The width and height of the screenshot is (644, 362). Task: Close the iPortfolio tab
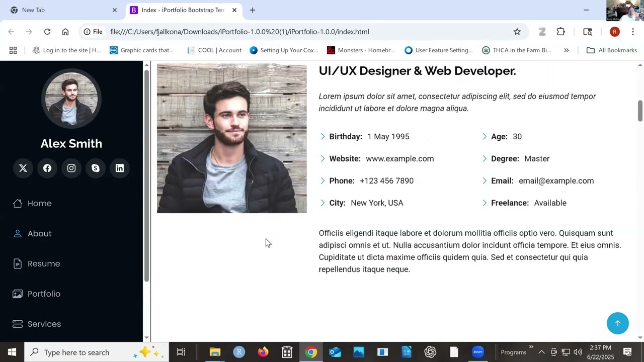click(x=234, y=10)
